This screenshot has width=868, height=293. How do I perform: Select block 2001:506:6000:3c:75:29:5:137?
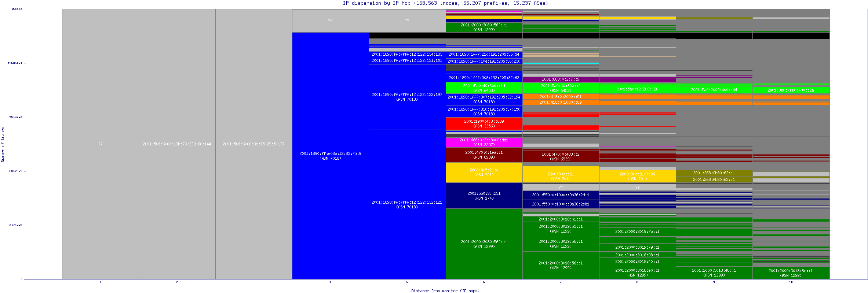[x=254, y=144]
